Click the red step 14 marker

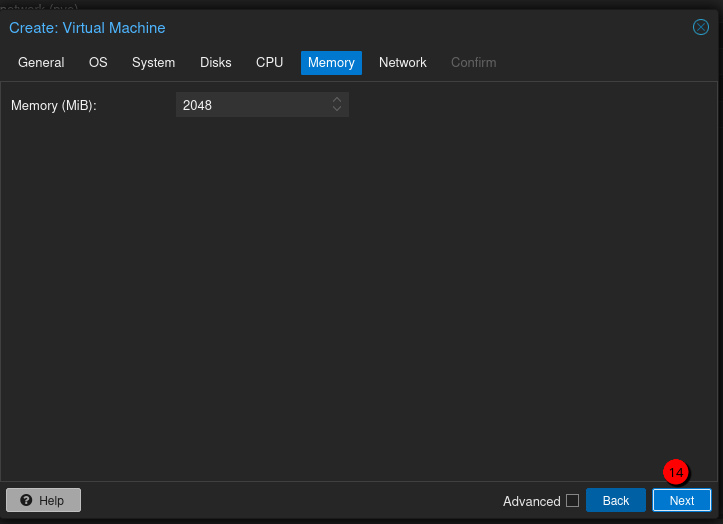[x=677, y=471]
